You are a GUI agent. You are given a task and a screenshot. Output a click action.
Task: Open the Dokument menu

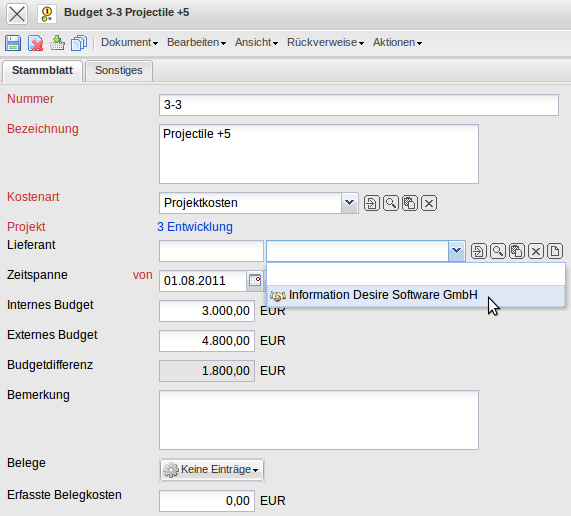coord(129,43)
